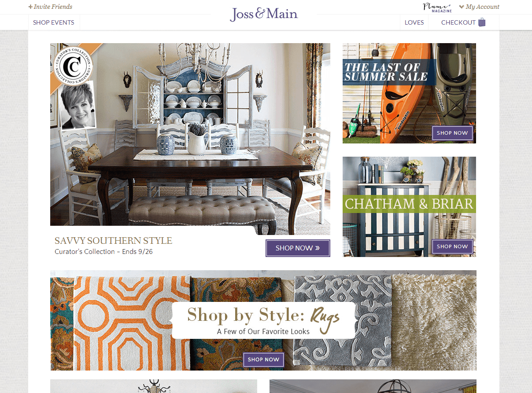Open the Plume Magazine logo link
This screenshot has width=532, height=393.
click(x=437, y=7)
